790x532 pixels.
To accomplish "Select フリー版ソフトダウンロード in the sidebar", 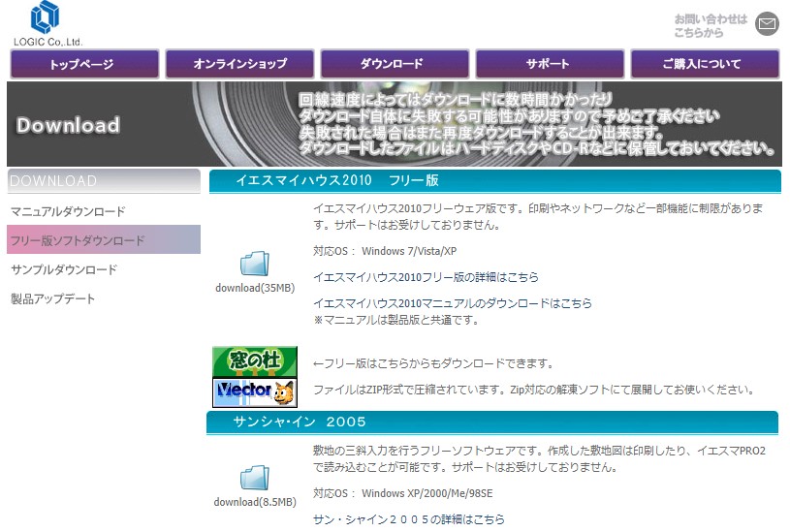I will coord(77,240).
